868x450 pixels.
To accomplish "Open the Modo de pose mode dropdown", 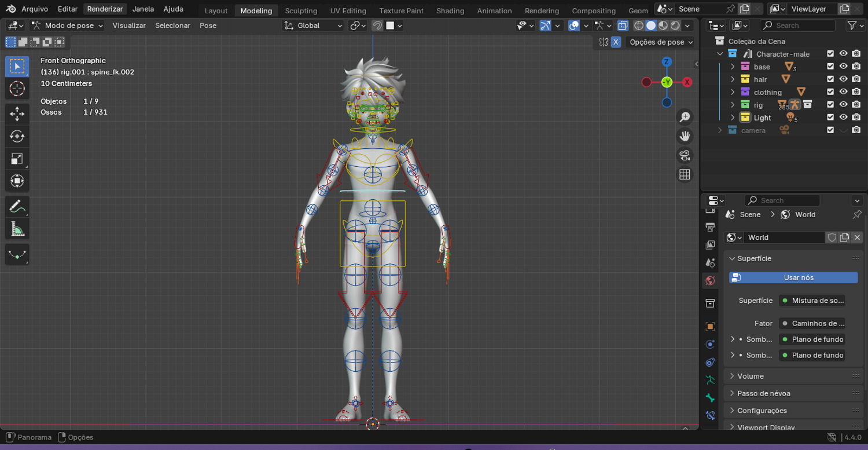I will (67, 25).
